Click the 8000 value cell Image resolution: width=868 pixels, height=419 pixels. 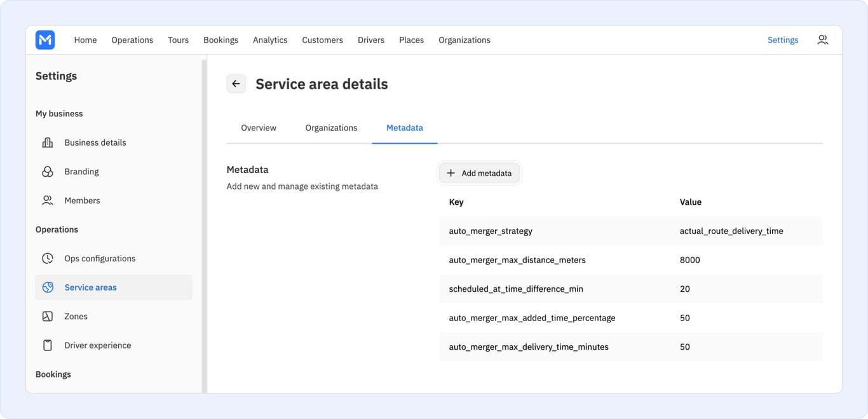pyautogui.click(x=690, y=260)
